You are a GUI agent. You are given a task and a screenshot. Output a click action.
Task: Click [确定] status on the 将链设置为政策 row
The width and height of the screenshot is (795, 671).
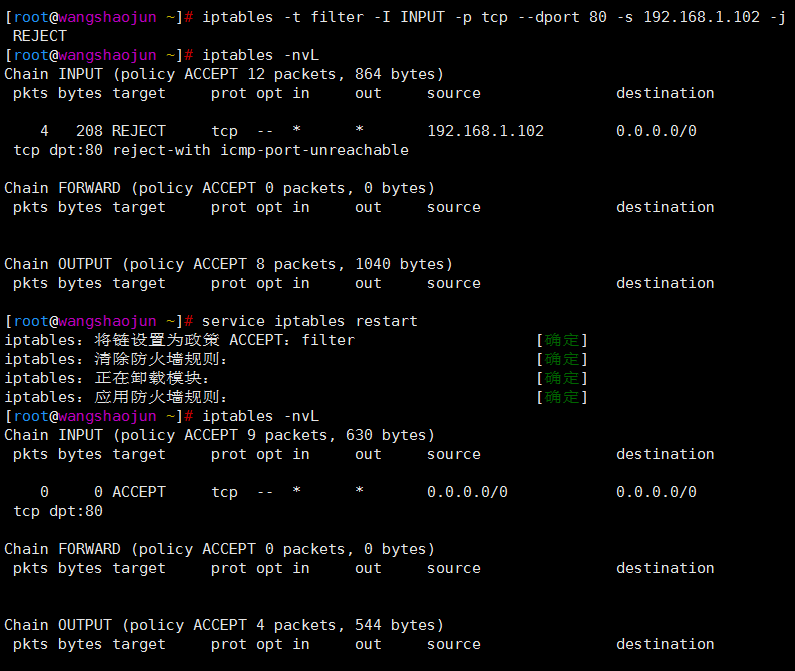(x=562, y=340)
